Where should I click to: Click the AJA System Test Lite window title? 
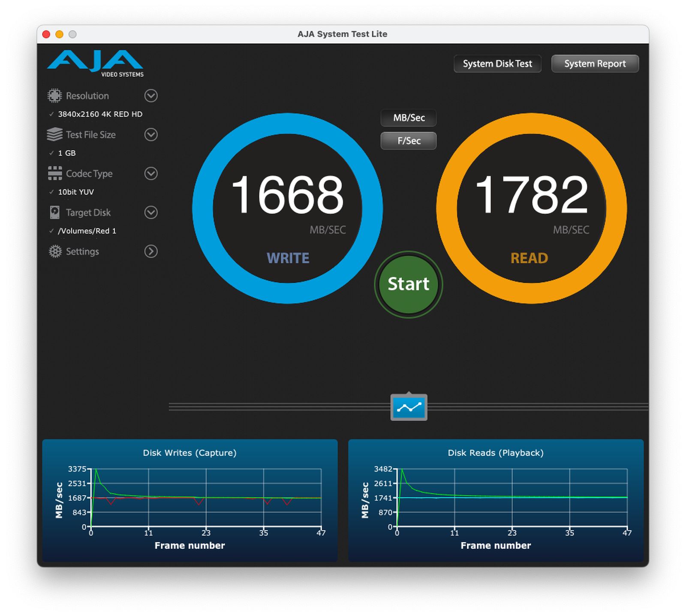pos(343,34)
